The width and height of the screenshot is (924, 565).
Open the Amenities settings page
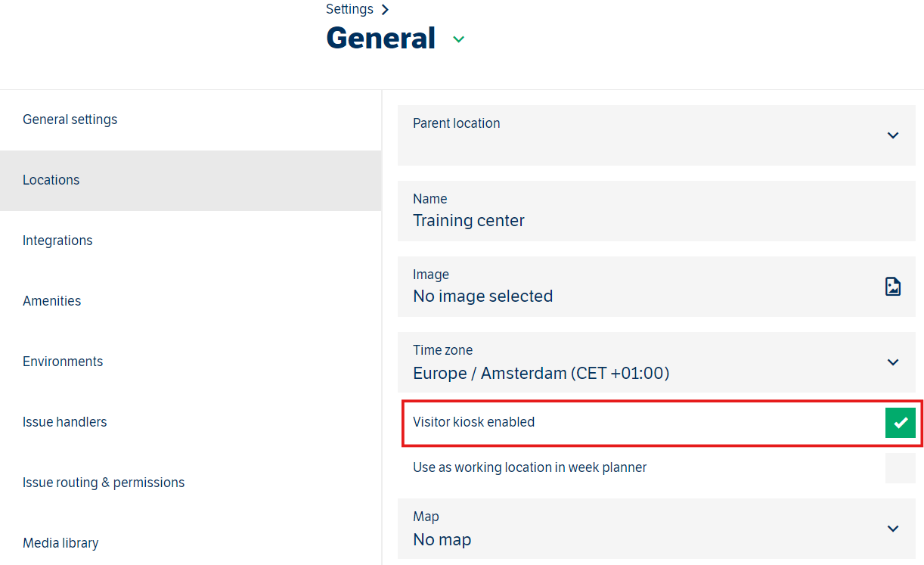[x=52, y=301]
